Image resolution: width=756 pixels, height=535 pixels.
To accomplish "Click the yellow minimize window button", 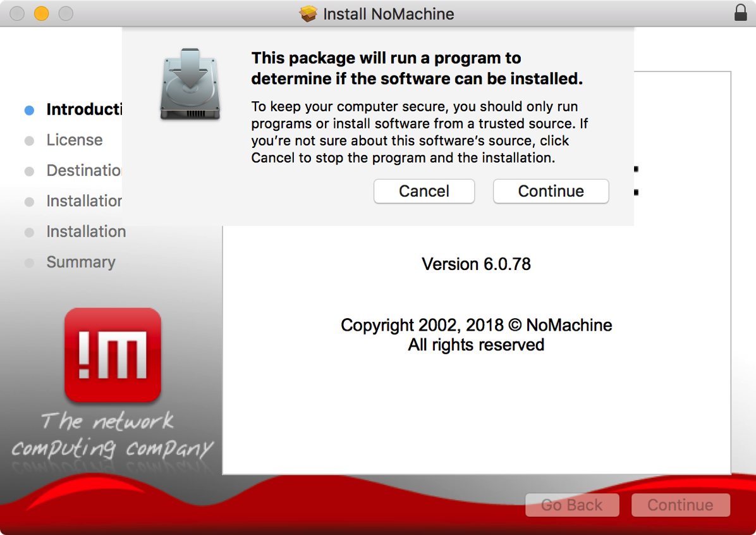I will [42, 13].
